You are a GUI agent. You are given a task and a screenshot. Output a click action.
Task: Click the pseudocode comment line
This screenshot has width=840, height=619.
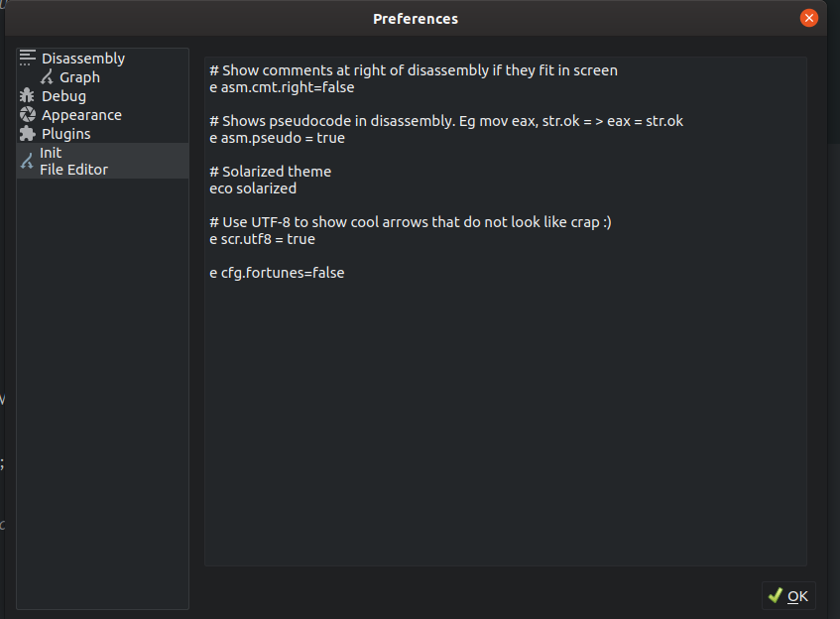(x=446, y=121)
